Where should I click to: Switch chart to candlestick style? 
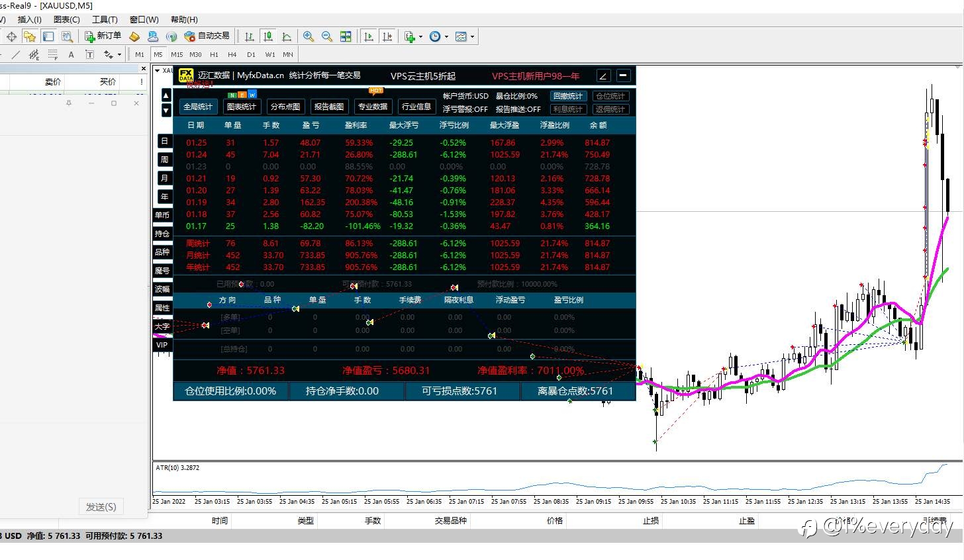pos(268,36)
